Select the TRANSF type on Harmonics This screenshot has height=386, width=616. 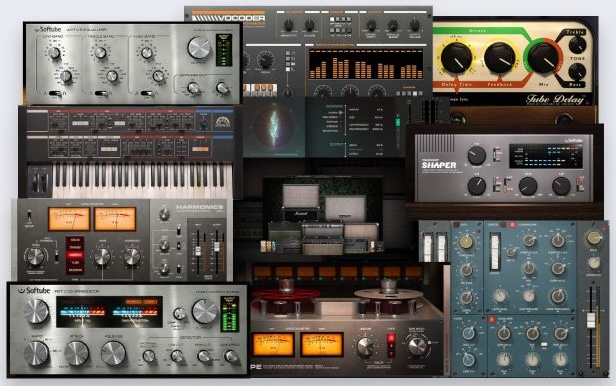(x=75, y=247)
